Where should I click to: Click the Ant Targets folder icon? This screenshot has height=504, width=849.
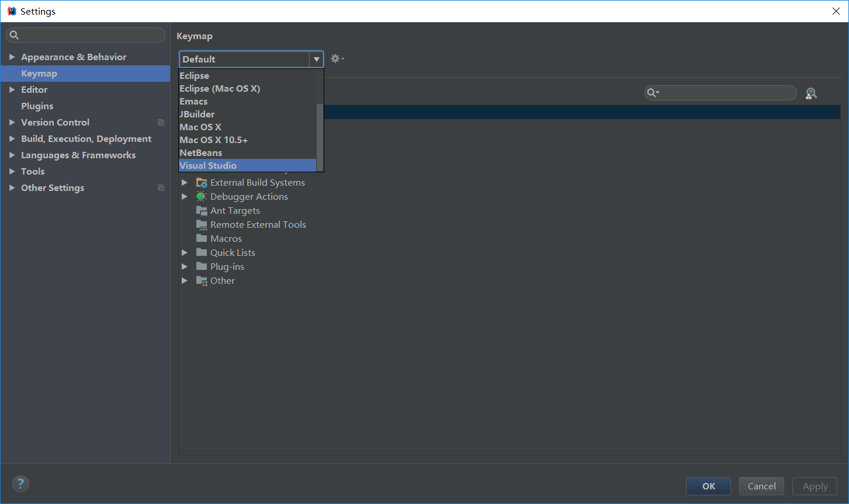click(202, 211)
